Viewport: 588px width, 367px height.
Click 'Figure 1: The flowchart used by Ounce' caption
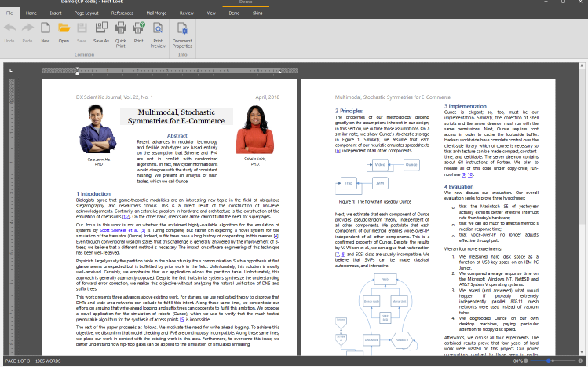(375, 201)
